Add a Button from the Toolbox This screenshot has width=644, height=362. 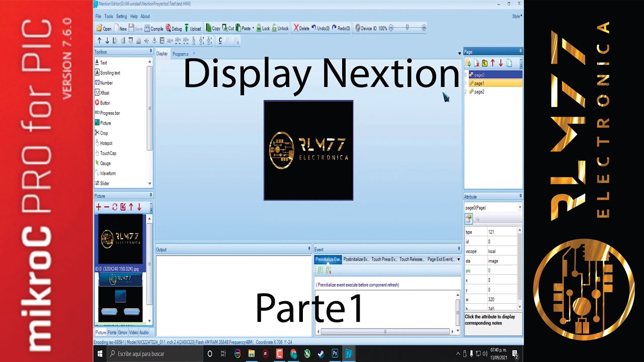click(103, 103)
